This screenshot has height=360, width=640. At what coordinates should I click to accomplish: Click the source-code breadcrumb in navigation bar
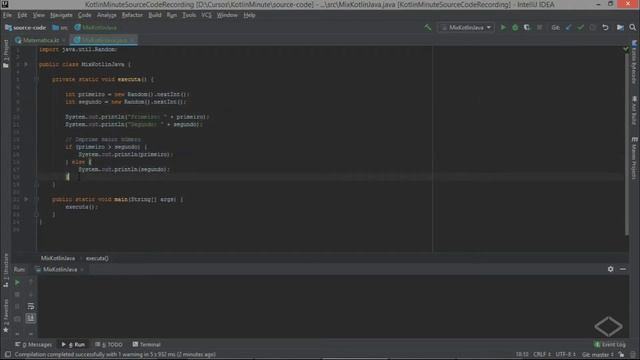coord(25,28)
